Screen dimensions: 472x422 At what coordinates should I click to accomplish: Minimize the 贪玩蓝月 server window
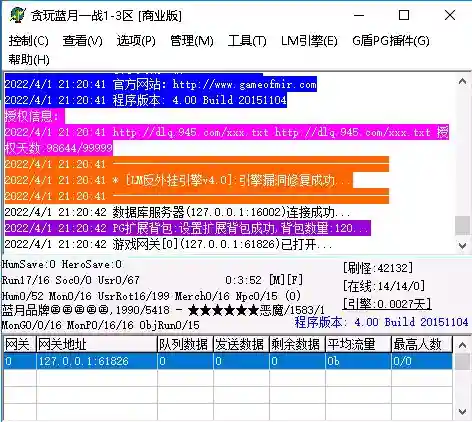pyautogui.click(x=359, y=15)
